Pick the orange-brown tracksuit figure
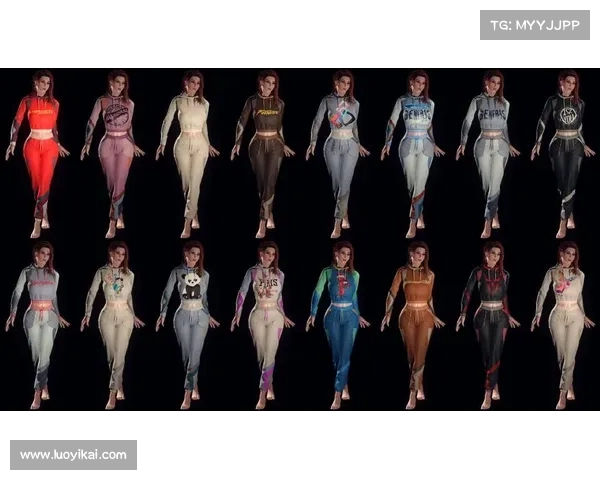Image resolution: width=600 pixels, height=480 pixels. point(412,325)
